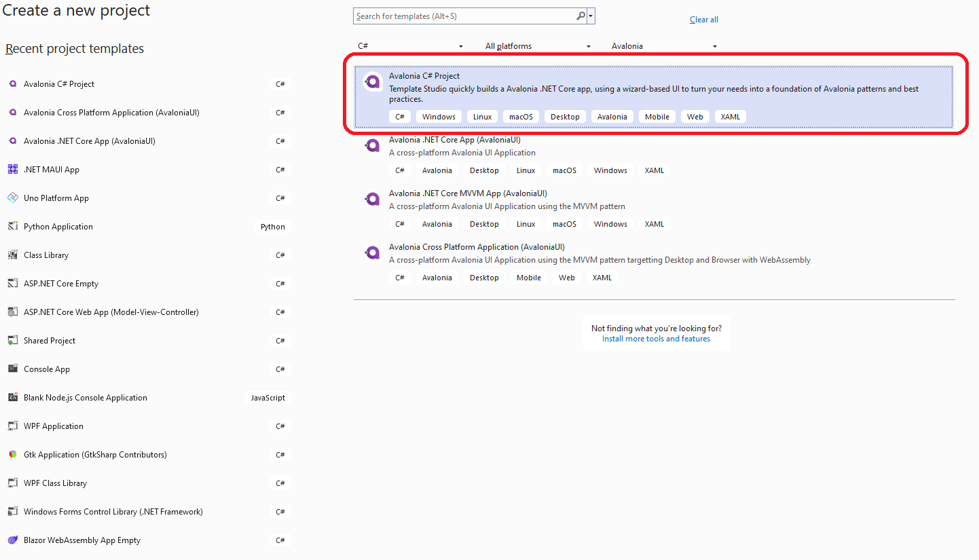Choose WPF Application recent template

[x=147, y=426]
